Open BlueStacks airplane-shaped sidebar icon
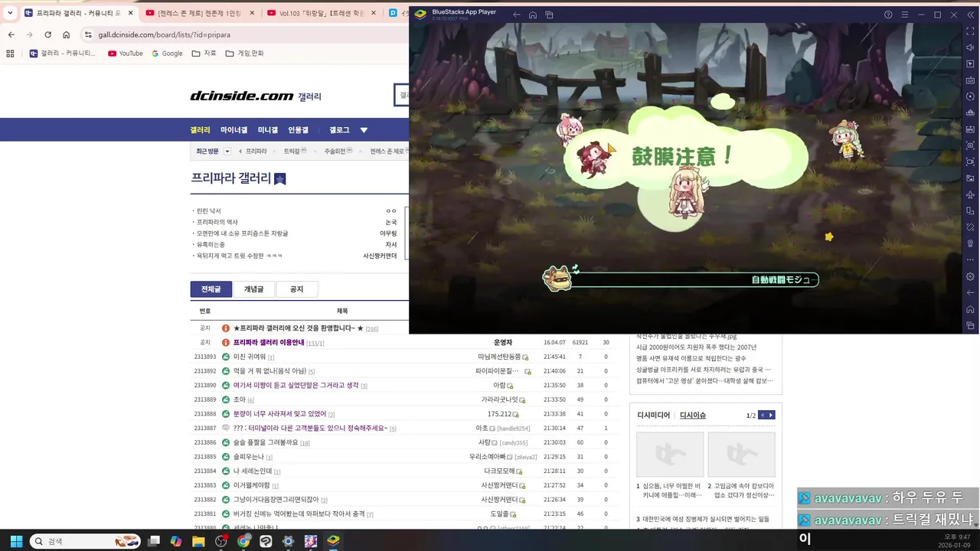980x551 pixels. click(970, 194)
